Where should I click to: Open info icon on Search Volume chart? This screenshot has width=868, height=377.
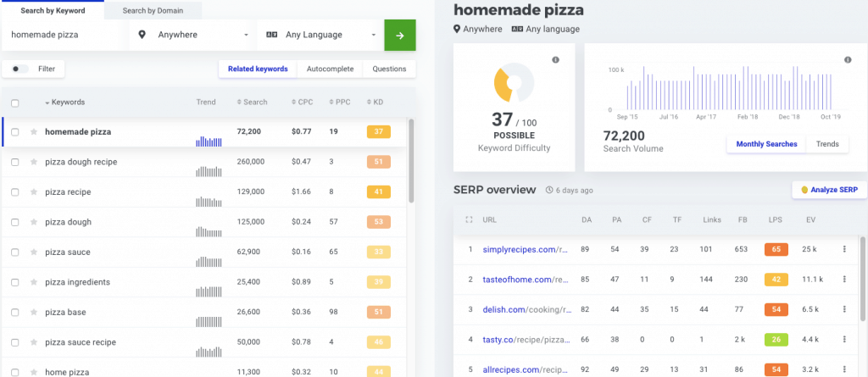(x=848, y=60)
